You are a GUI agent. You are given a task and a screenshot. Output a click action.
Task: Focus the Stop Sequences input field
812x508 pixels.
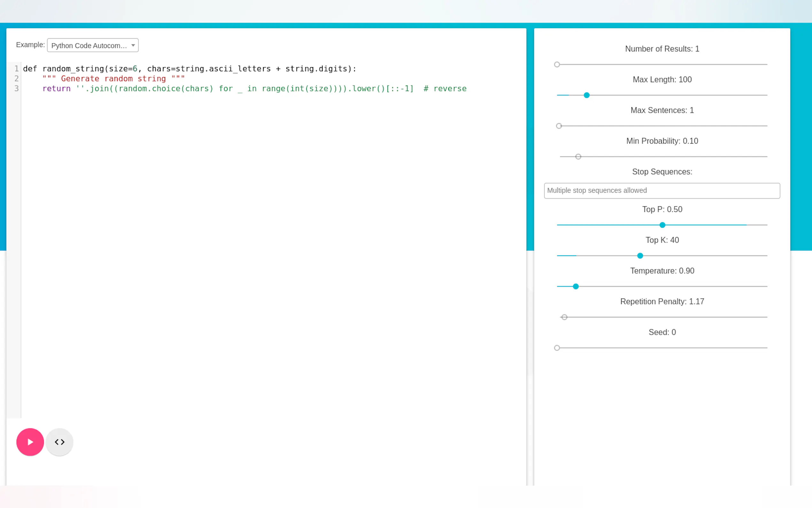(662, 191)
